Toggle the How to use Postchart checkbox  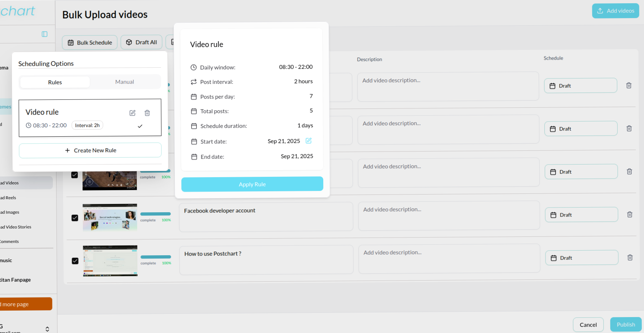(75, 261)
